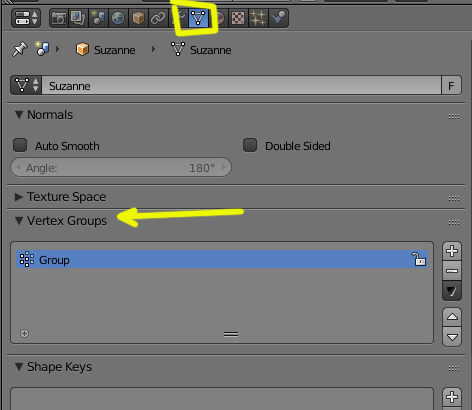Click vertex group list resize handle
The width and height of the screenshot is (472, 410).
pyautogui.click(x=231, y=334)
